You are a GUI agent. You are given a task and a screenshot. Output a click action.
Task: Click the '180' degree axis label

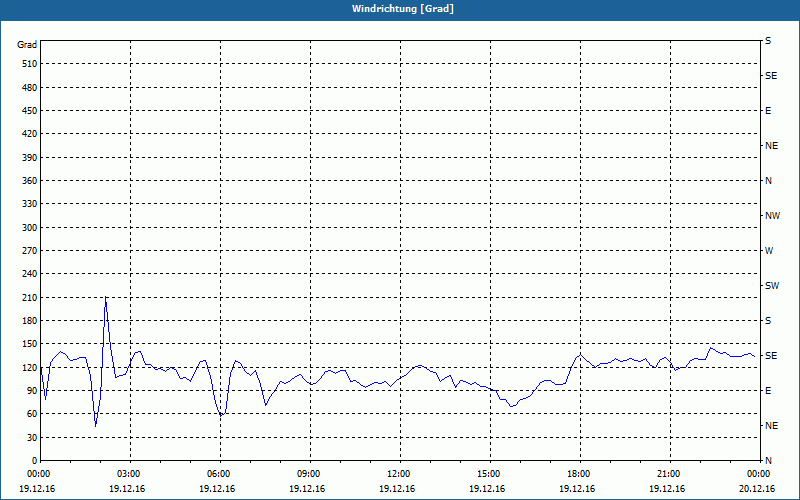pos(30,321)
